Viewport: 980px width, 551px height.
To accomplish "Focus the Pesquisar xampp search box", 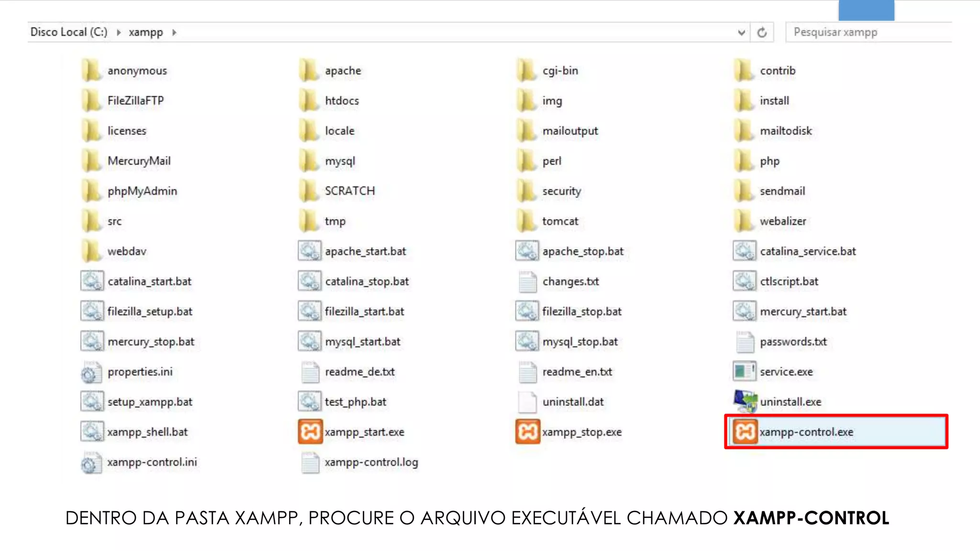I will (869, 32).
